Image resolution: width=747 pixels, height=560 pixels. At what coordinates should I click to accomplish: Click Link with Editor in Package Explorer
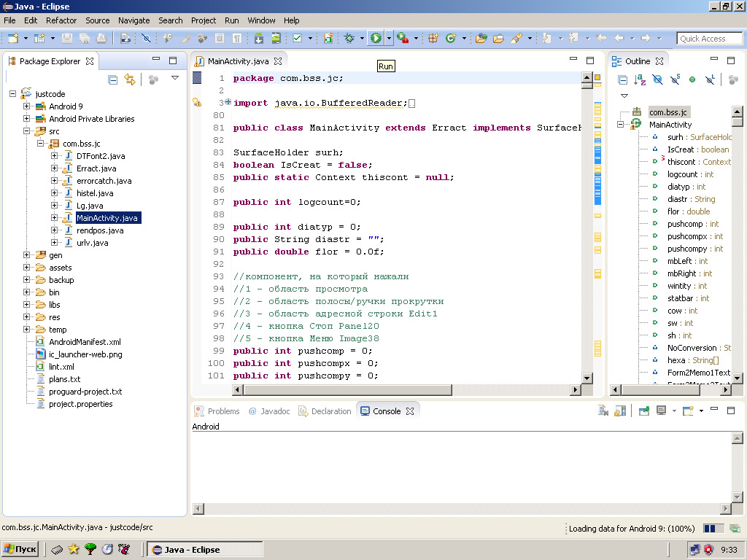point(130,79)
